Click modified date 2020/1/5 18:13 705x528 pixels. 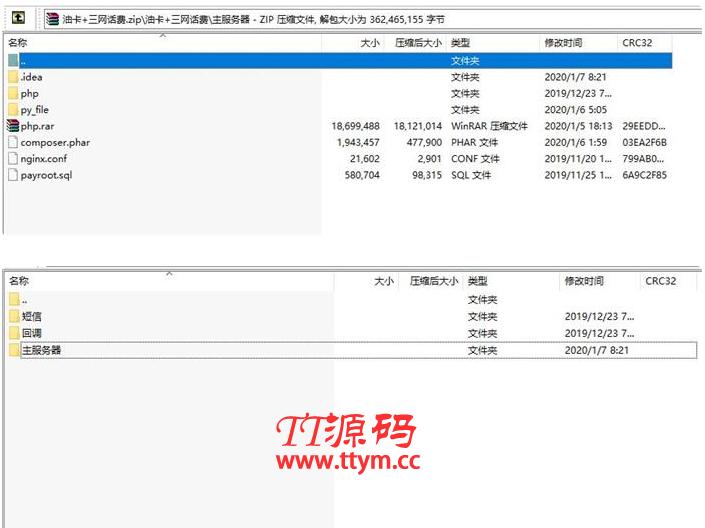578,126
